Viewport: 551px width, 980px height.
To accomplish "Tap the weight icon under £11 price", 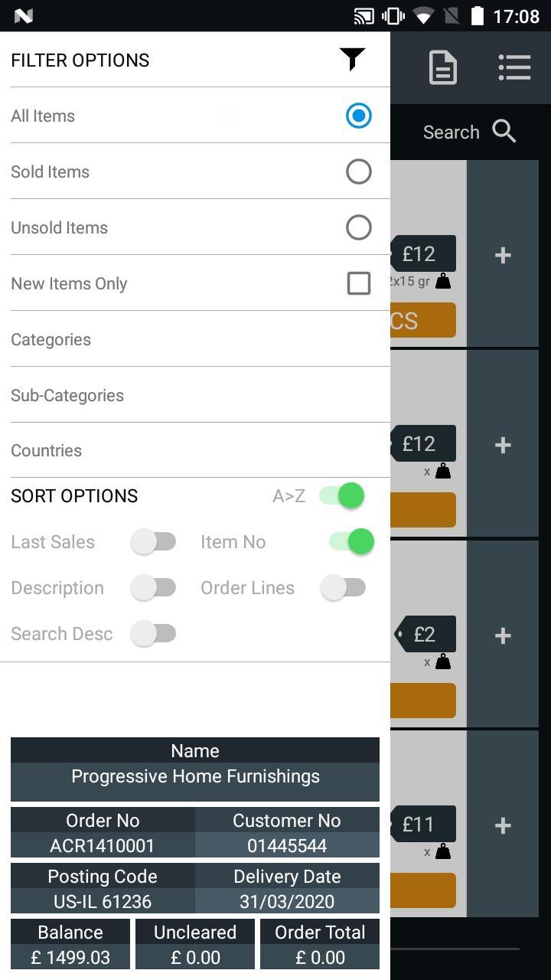I will tap(443, 851).
